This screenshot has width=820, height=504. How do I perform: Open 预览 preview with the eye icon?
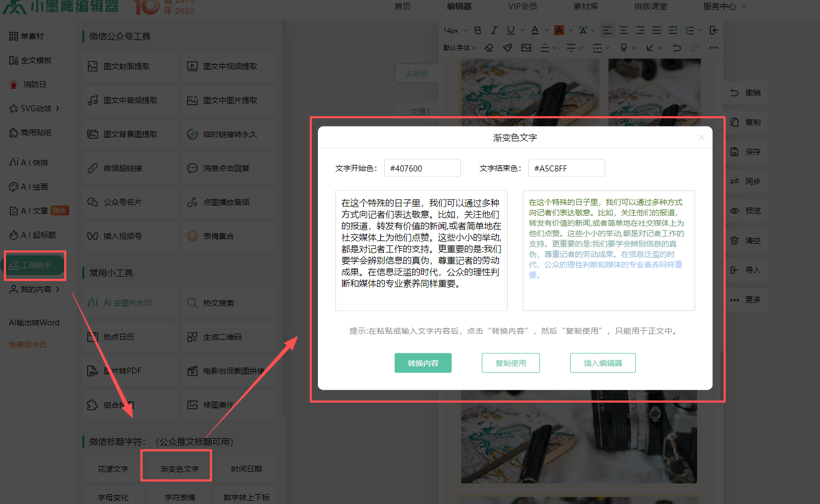[734, 211]
